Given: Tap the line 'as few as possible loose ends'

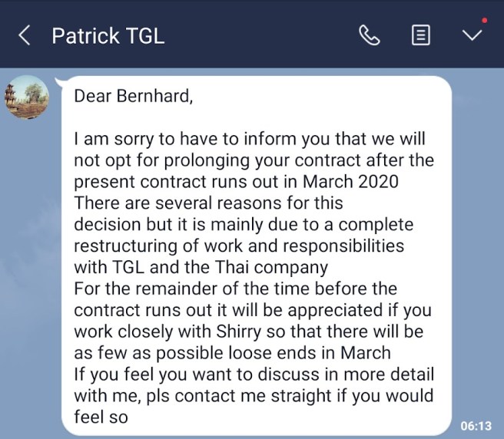Looking at the screenshot, I should coord(232,354).
